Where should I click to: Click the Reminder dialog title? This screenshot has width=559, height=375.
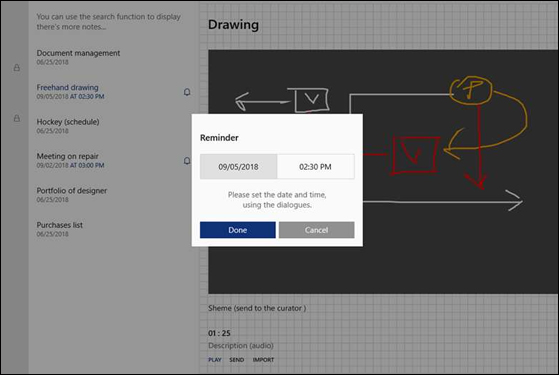[x=219, y=138]
